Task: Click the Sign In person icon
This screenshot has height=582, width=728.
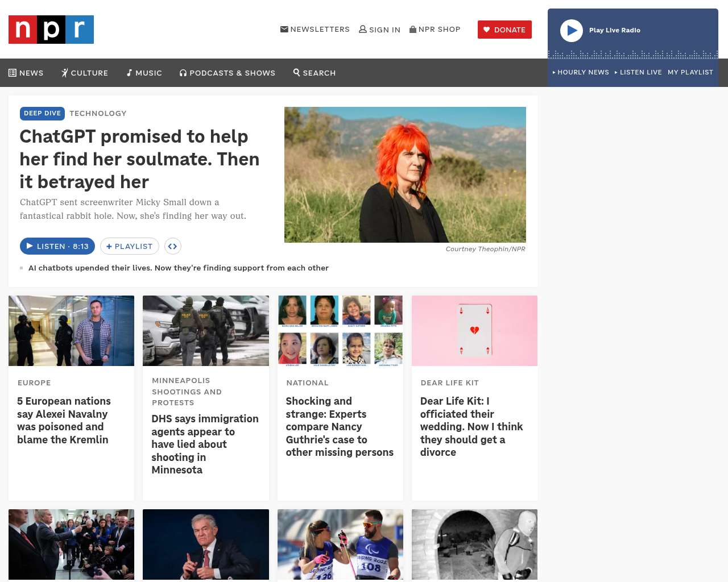Action: tap(363, 29)
